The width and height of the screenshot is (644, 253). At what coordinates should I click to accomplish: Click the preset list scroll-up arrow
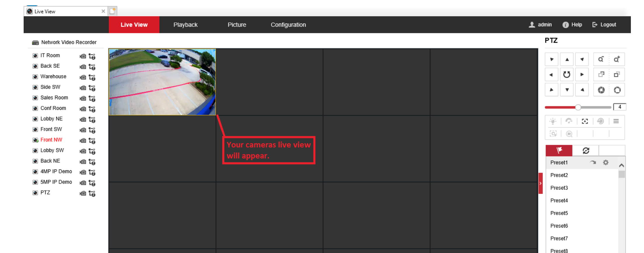click(622, 165)
